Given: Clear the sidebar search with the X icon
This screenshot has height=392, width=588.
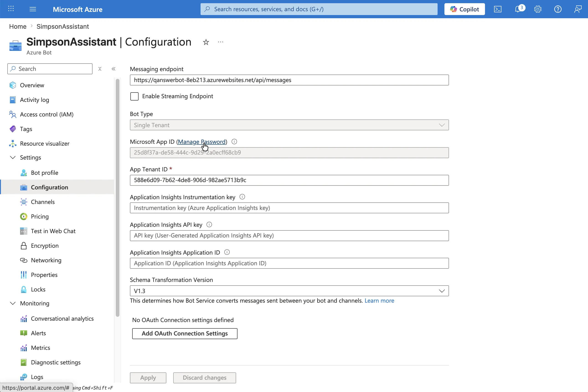Looking at the screenshot, I should tap(100, 69).
